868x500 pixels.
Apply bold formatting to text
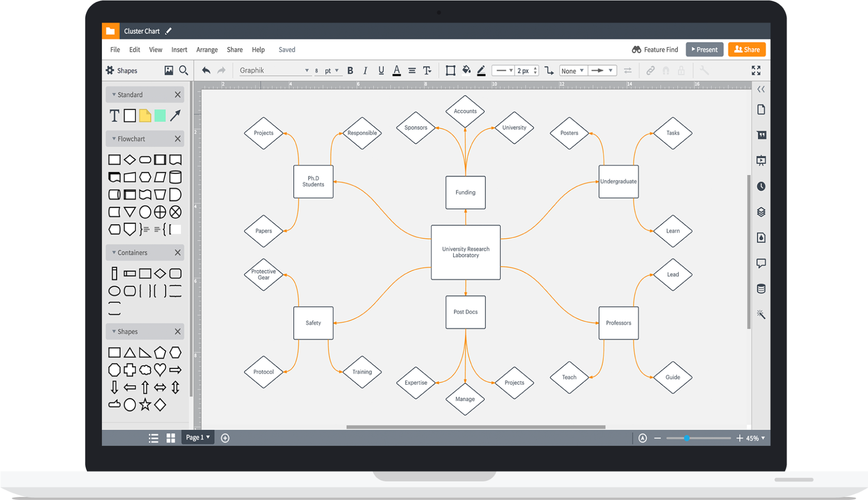(350, 70)
